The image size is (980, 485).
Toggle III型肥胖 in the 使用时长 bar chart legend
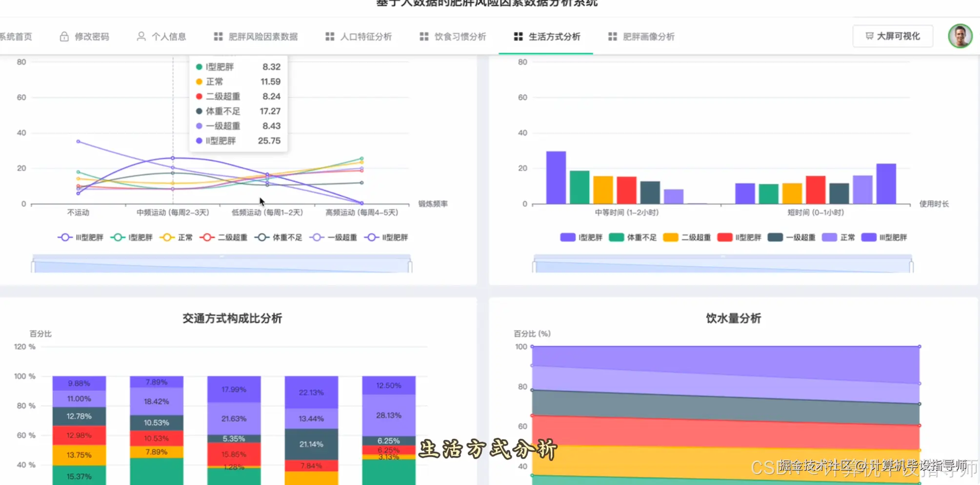click(x=884, y=238)
